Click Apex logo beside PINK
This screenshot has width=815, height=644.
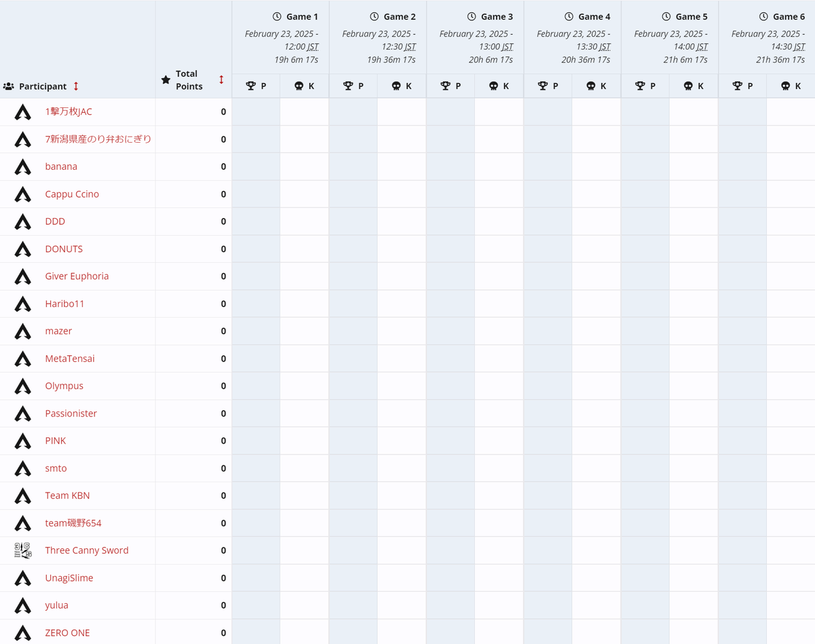23,441
